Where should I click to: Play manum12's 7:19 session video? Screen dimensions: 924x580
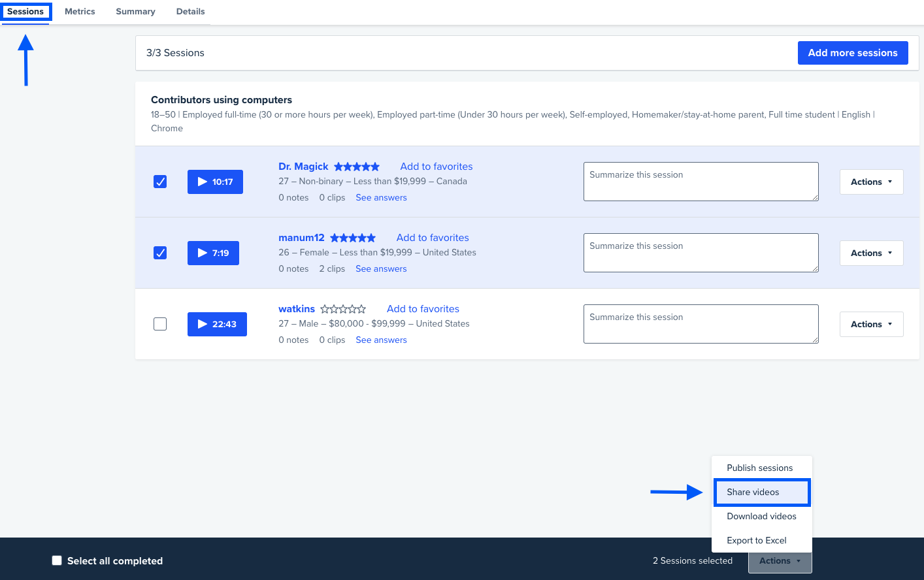click(x=213, y=253)
